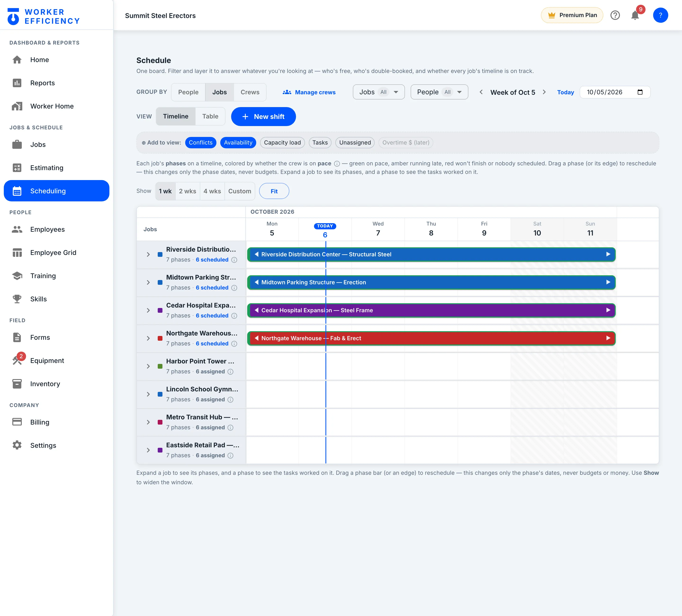This screenshot has height=616, width=682.
Task: Select the 2 wks range option
Action: [187, 191]
